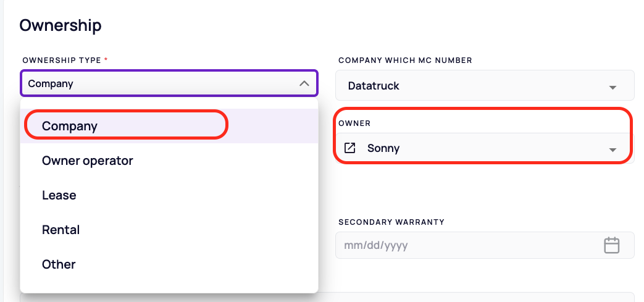Click the COMPANY WHICH MC NUMBER label
The height and width of the screenshot is (302, 644).
pyautogui.click(x=405, y=61)
